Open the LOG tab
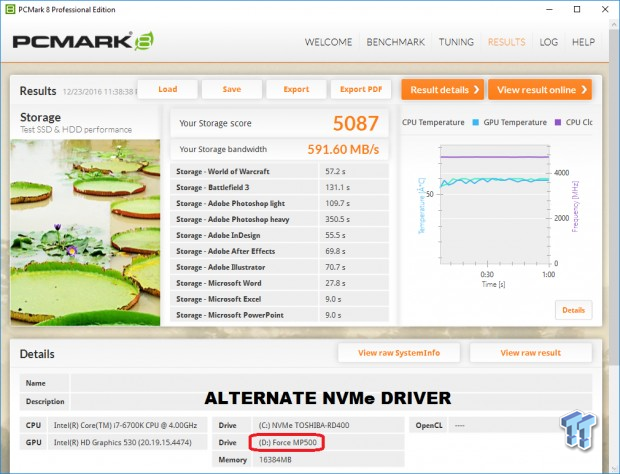This screenshot has height=474, width=620. 548,42
